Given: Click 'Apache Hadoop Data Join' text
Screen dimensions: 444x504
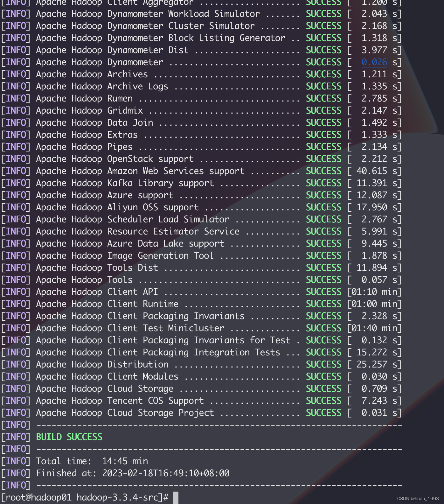Looking at the screenshot, I should [94, 122].
